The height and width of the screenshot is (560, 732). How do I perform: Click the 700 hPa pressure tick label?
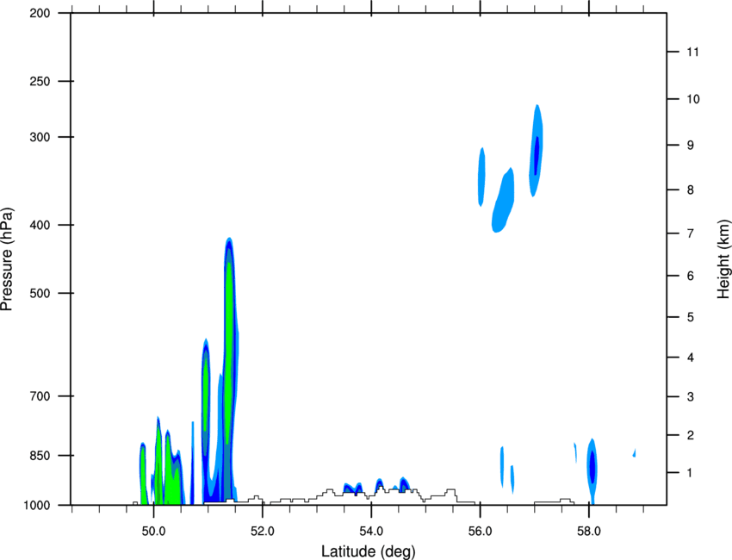[x=40, y=396]
